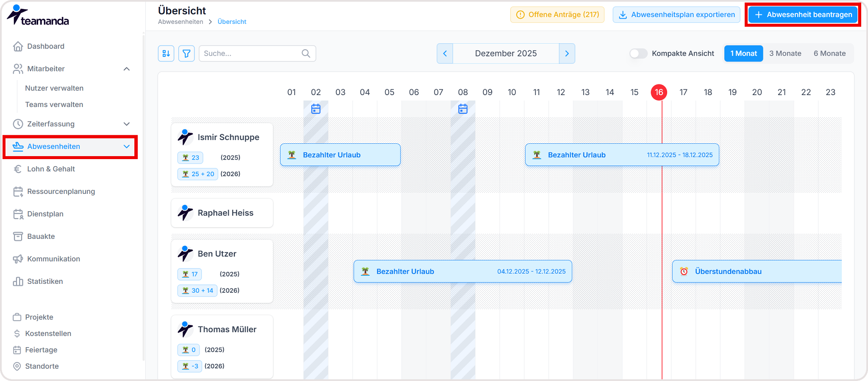Click day 23 in the calendar header

coord(830,92)
